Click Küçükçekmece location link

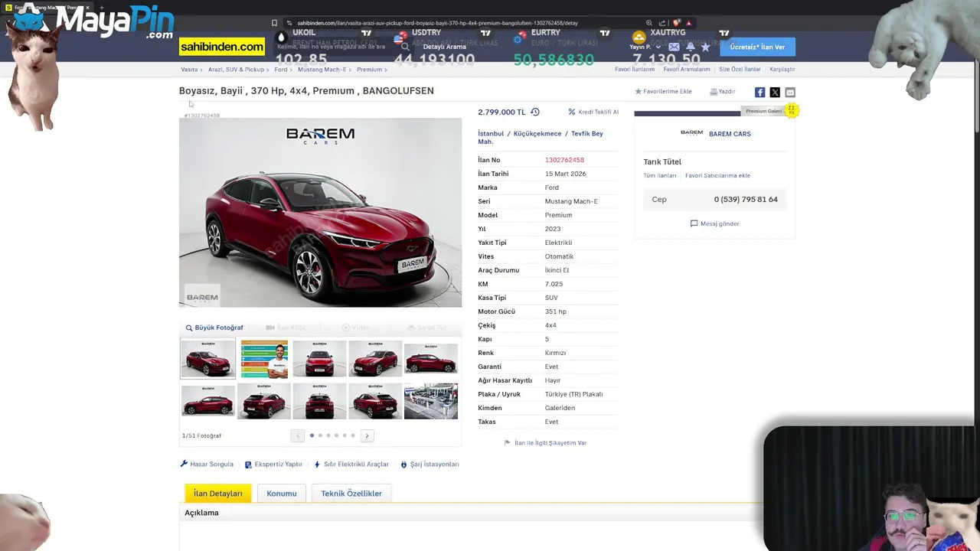tap(537, 133)
